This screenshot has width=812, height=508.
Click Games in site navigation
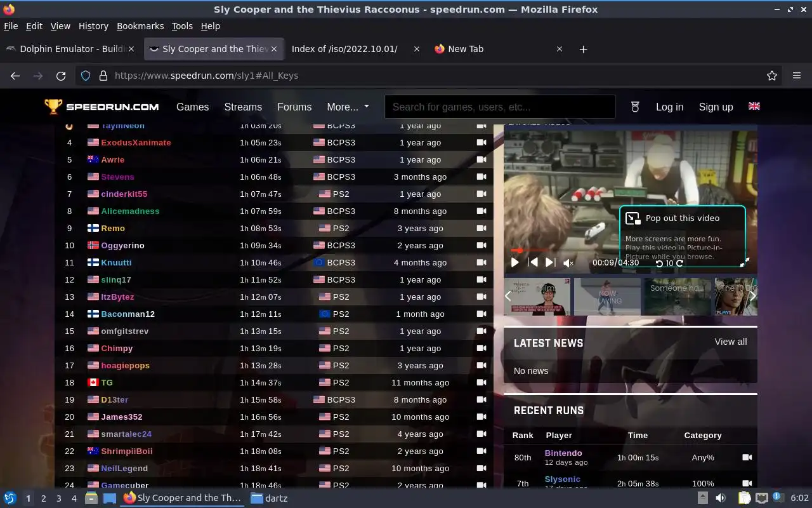coord(192,107)
